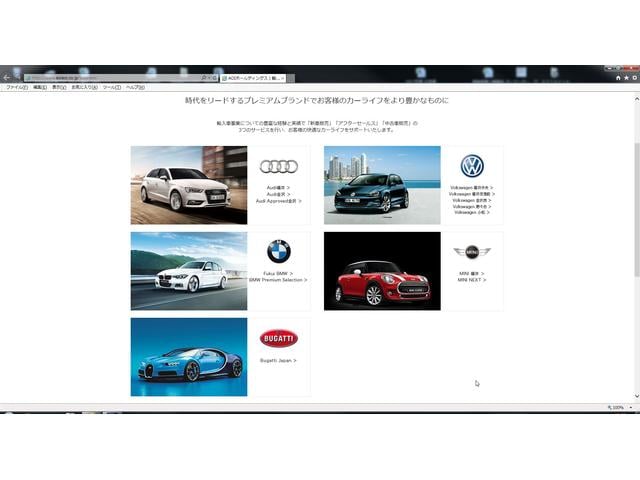Viewport: 640px width, 480px height.
Task: Open the first Volkswagen dealer link
Action: 472,188
